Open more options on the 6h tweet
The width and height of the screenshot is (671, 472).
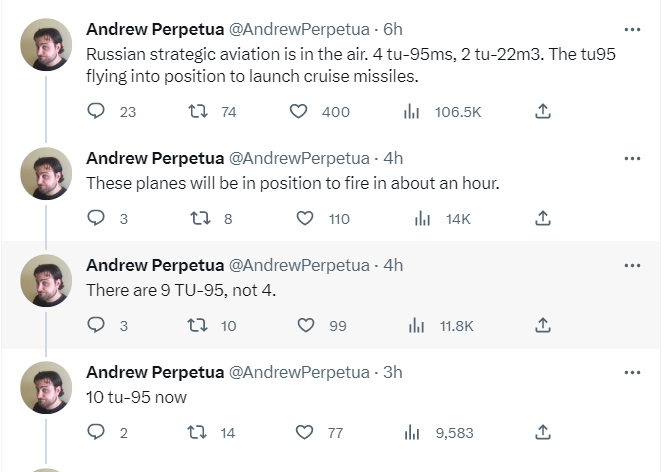coord(631,30)
